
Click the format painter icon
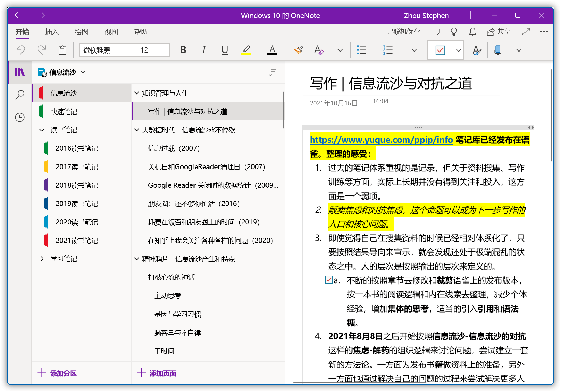pyautogui.click(x=298, y=50)
